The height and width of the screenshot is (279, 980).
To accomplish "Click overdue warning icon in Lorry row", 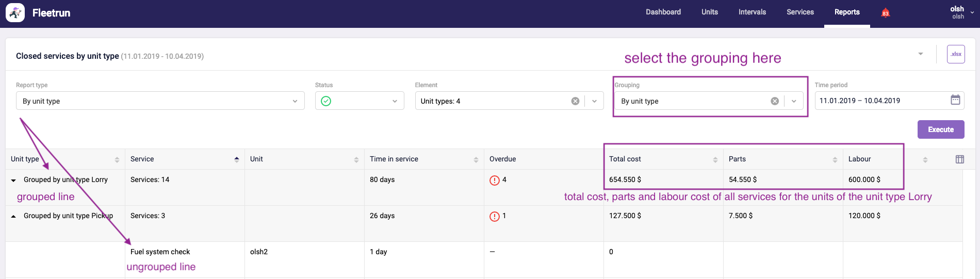I will [494, 180].
